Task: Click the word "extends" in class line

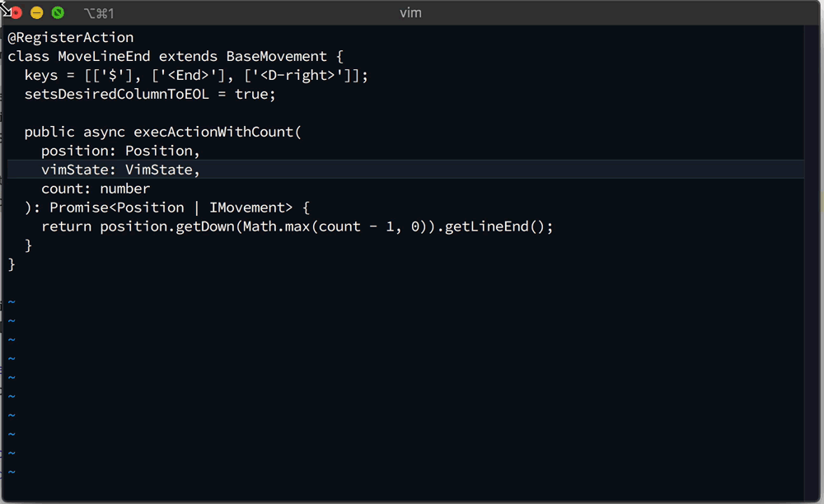Action: [x=188, y=57]
